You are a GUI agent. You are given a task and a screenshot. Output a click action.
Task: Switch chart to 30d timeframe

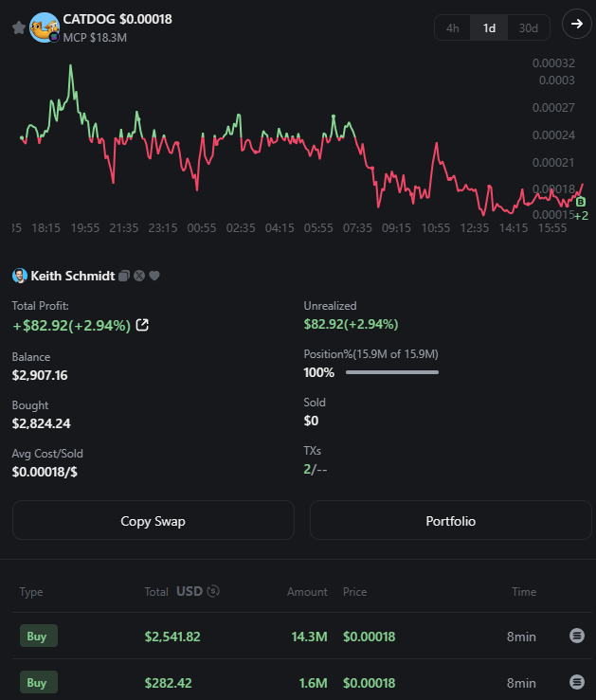529,28
